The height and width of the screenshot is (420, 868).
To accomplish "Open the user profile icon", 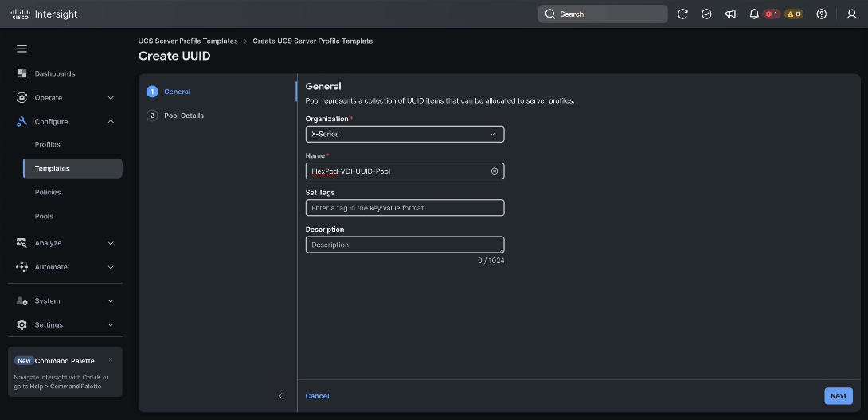I will (852, 14).
